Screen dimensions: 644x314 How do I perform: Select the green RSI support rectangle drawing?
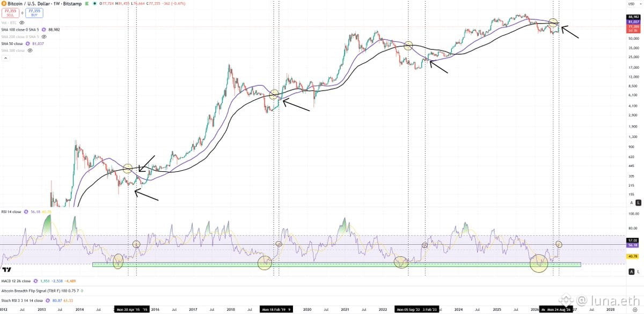click(336, 264)
